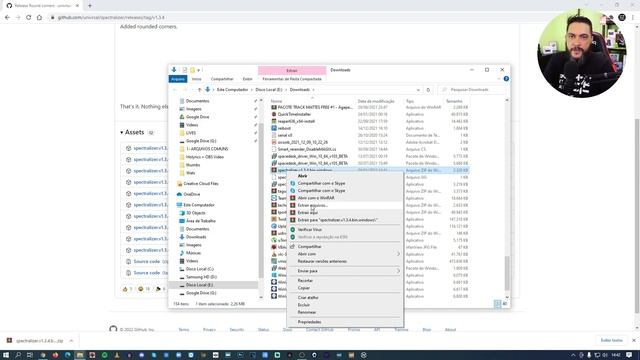Click 'reboot' application file in list
This screenshot has height=360, width=640.
tap(284, 128)
